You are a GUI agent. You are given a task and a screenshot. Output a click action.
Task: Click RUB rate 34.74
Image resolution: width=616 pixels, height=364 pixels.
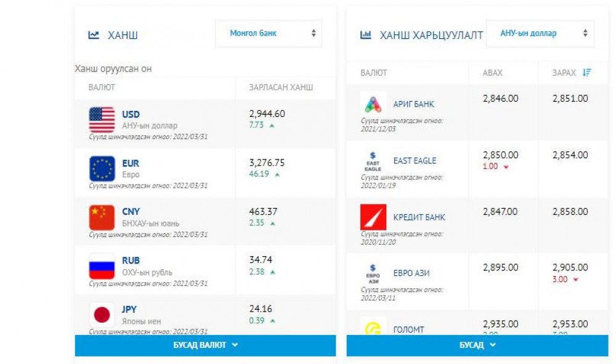point(261,260)
